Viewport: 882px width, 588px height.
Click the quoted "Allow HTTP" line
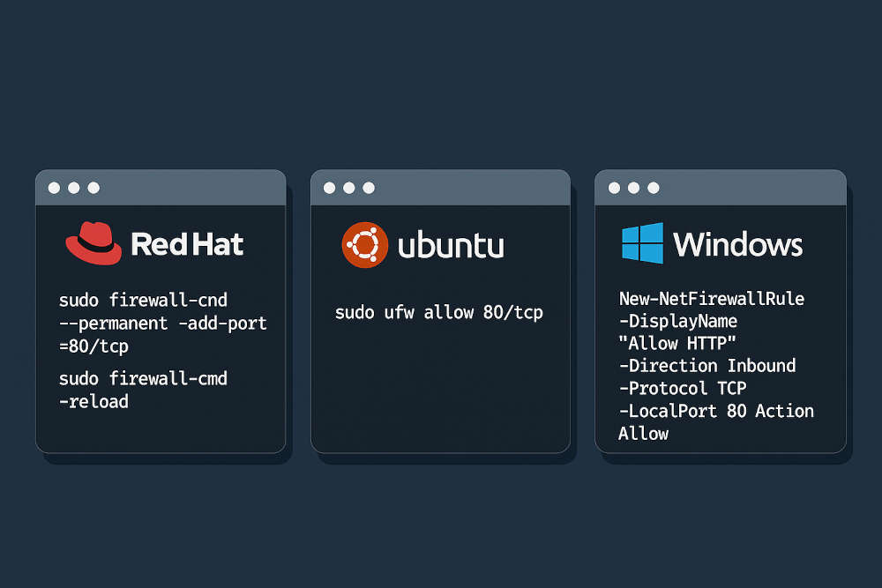click(x=677, y=343)
